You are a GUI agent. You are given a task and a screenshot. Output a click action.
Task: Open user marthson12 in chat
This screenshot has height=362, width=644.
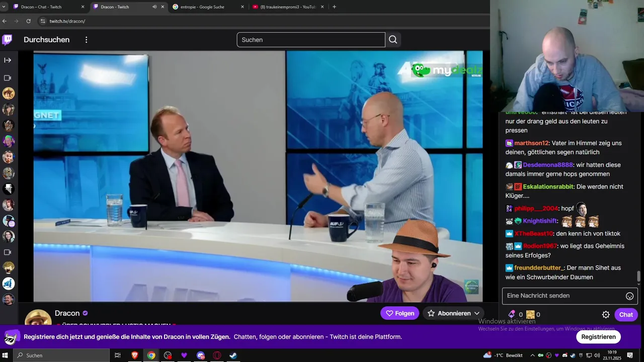531,143
